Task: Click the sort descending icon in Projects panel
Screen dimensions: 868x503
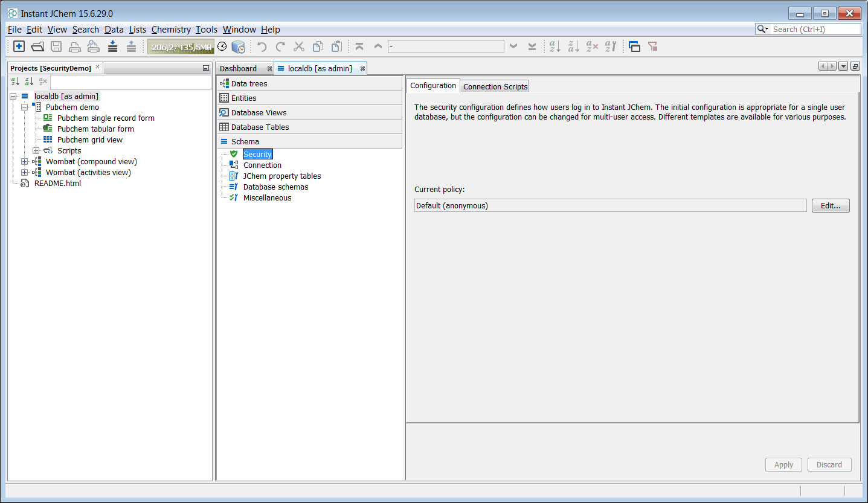Action: (x=29, y=82)
